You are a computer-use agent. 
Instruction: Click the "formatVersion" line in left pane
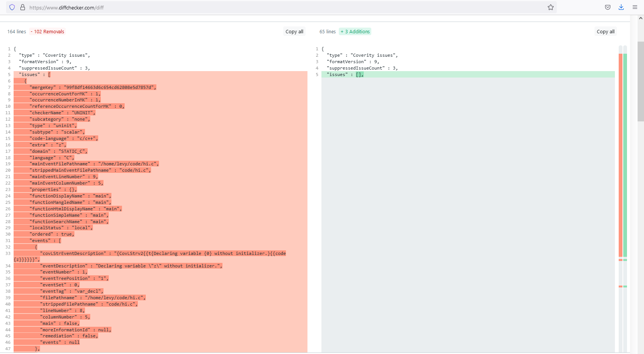coord(45,62)
